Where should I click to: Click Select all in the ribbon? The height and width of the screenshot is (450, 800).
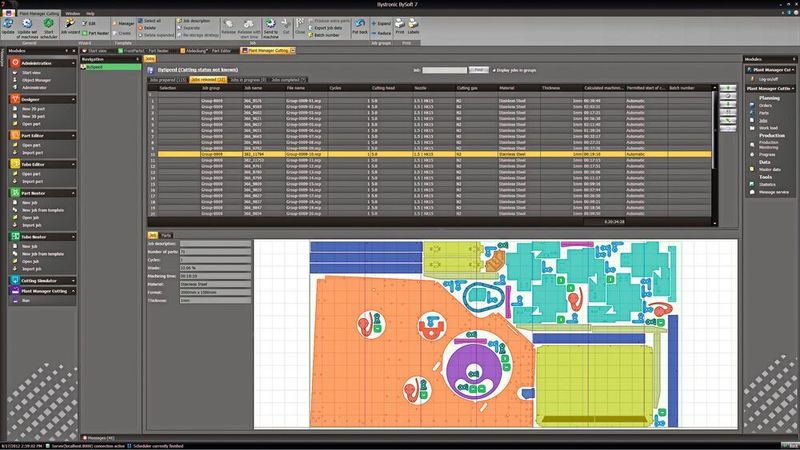point(149,21)
